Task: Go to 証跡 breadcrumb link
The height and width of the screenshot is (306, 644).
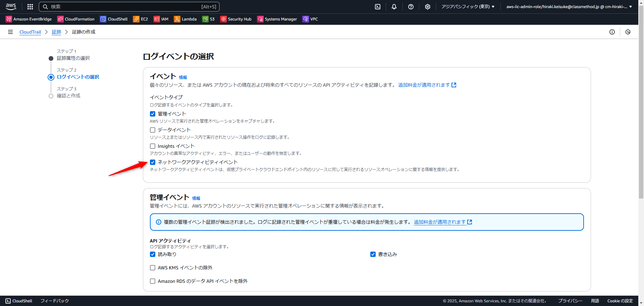Action: pyautogui.click(x=56, y=32)
